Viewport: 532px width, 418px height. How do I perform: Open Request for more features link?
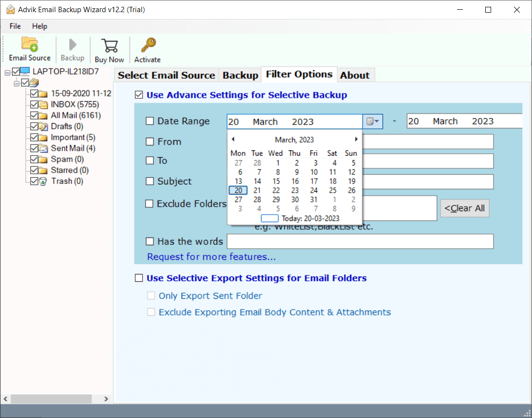211,257
